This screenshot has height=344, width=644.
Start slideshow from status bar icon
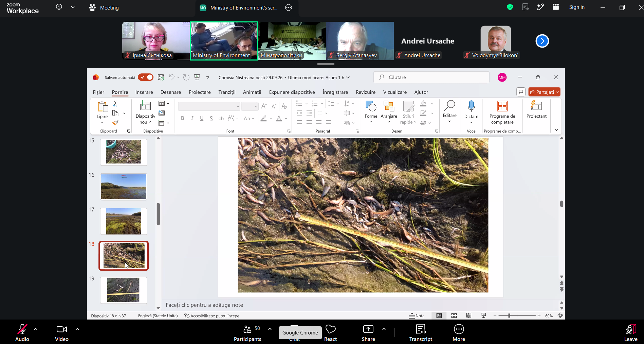coord(484,316)
